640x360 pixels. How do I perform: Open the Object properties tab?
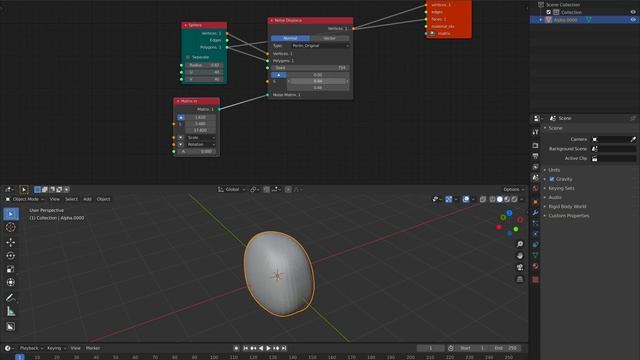(535, 202)
